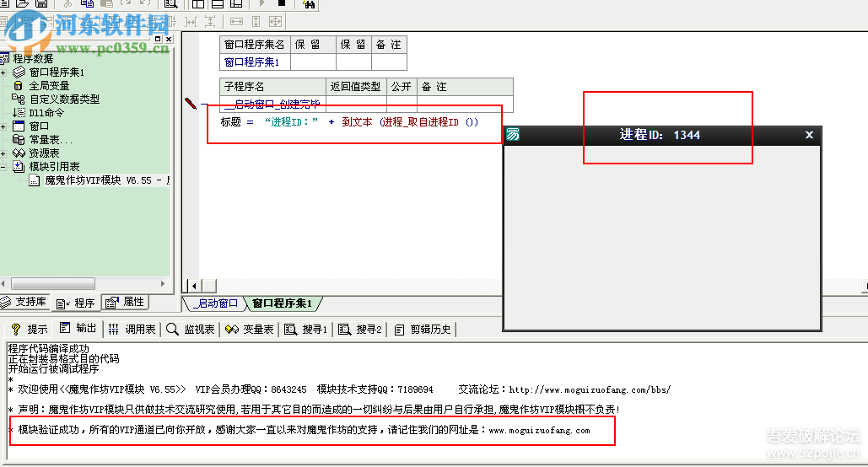Click the 易 icon in process window title
Image resolution: width=868 pixels, height=467 pixels.
coord(513,135)
